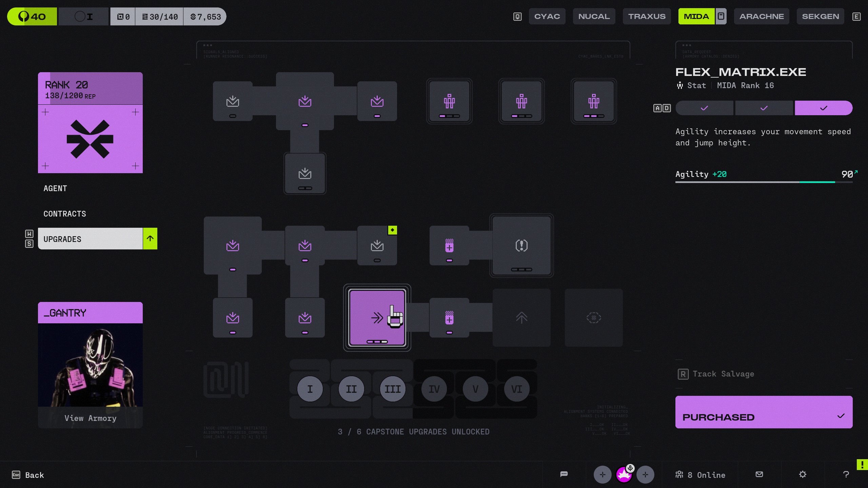
Task: Select the second checked upgrade tier
Action: (764, 108)
